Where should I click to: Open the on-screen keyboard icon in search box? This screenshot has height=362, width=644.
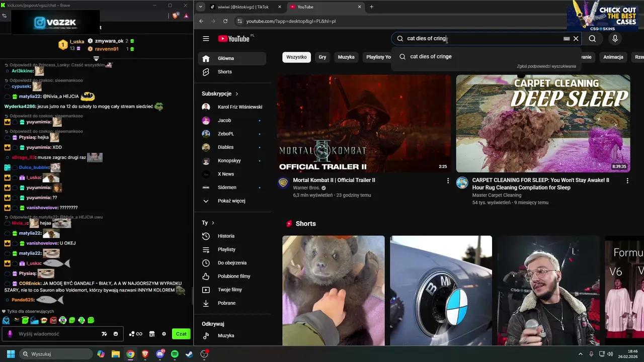[x=567, y=39]
